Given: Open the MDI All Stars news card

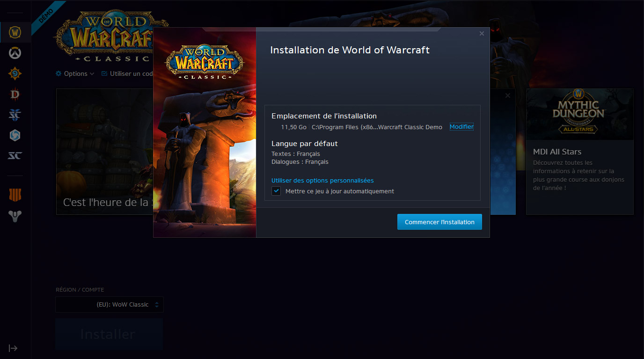Looking at the screenshot, I should 579,152.
